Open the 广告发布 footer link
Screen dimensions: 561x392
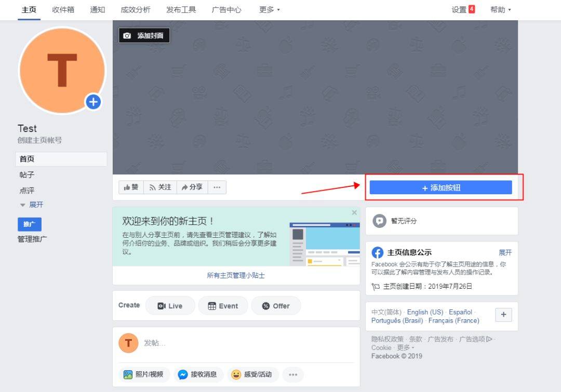pyautogui.click(x=440, y=339)
